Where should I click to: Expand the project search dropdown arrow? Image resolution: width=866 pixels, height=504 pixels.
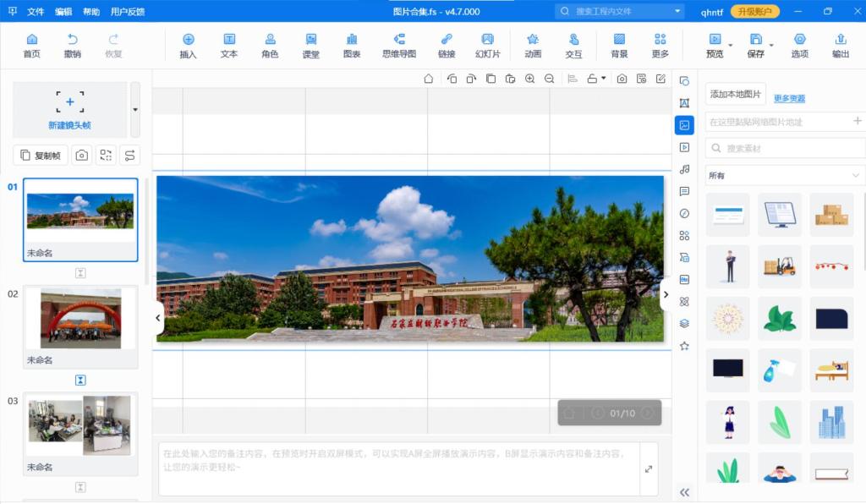[677, 11]
